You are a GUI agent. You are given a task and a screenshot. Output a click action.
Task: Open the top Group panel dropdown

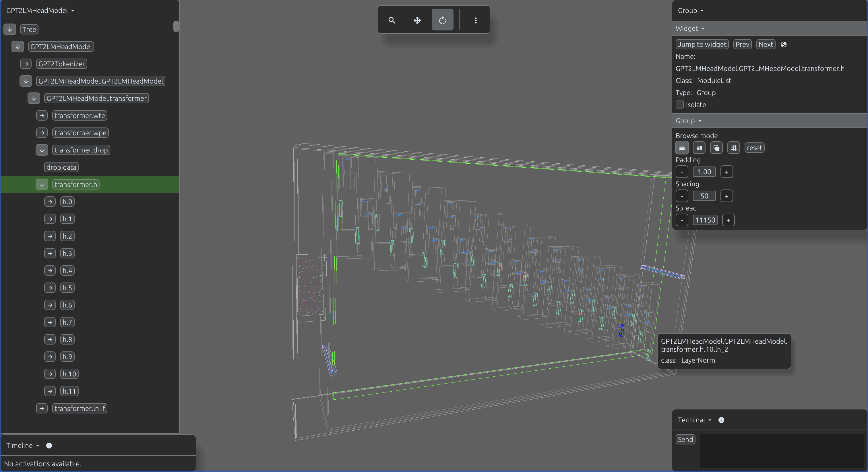(x=690, y=10)
